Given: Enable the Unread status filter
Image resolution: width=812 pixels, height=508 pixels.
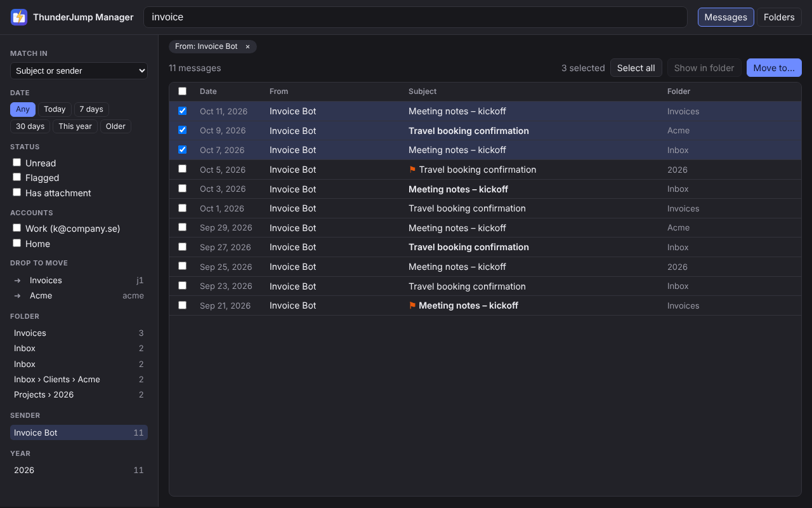Looking at the screenshot, I should (17, 163).
